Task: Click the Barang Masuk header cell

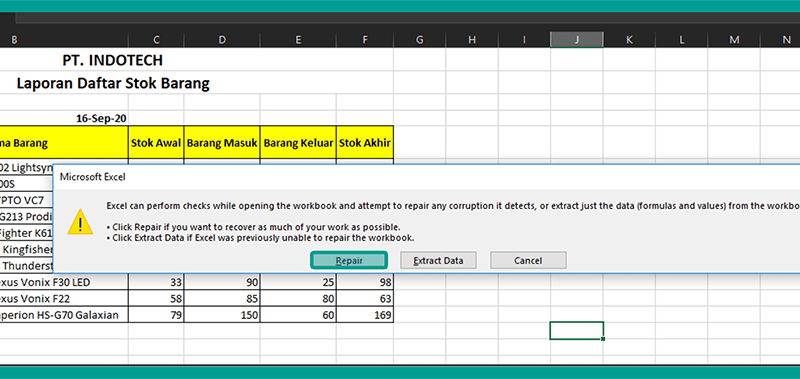Action: click(x=222, y=142)
